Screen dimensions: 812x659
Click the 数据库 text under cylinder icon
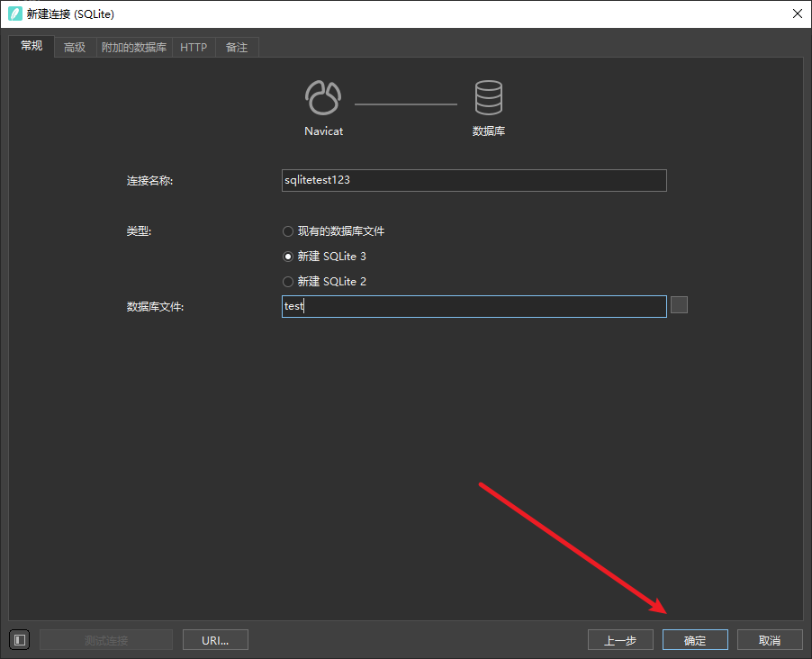tap(488, 131)
